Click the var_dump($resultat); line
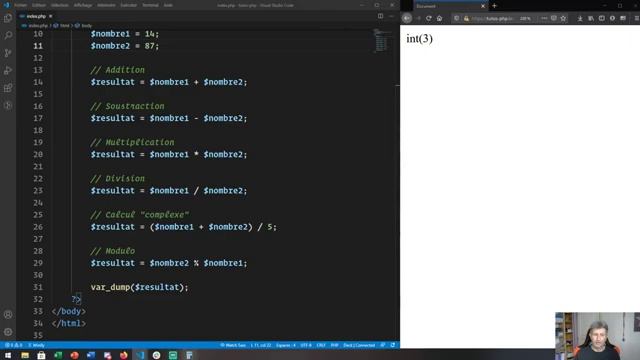This screenshot has width=640, height=360. pos(139,287)
